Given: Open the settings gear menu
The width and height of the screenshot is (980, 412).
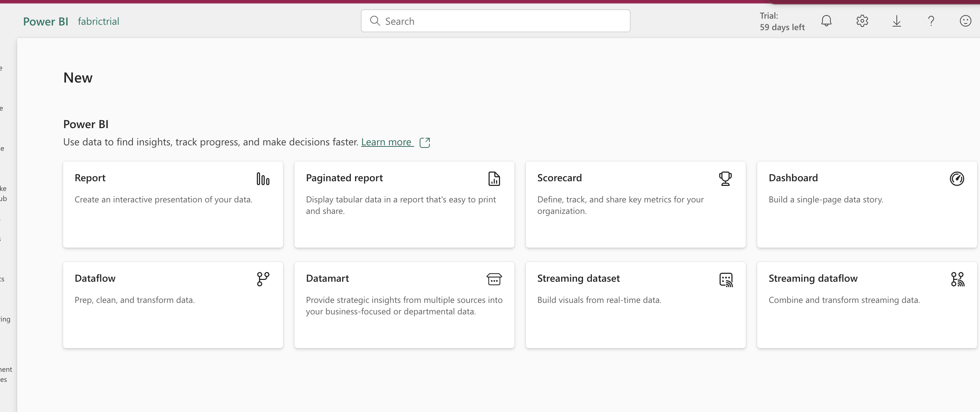Looking at the screenshot, I should pyautogui.click(x=862, y=21).
